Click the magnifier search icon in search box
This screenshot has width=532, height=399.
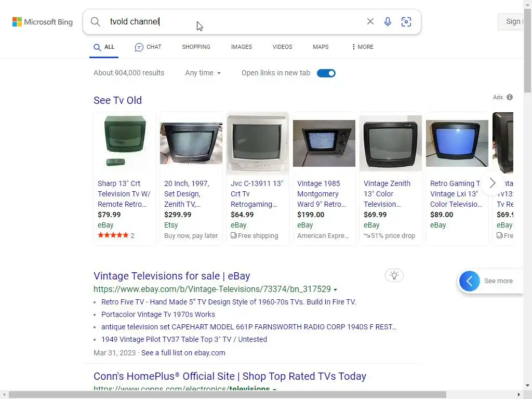pyautogui.click(x=96, y=22)
